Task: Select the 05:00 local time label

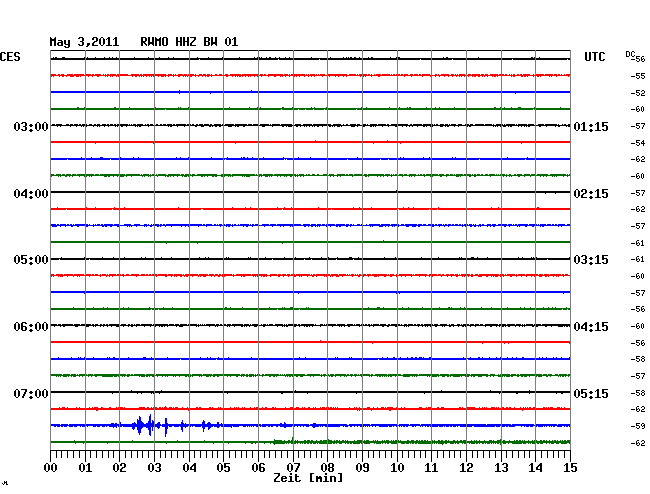Action: point(31,260)
